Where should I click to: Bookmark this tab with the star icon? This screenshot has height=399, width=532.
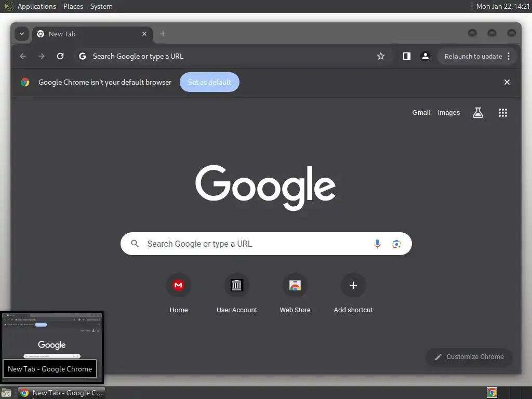(381, 56)
